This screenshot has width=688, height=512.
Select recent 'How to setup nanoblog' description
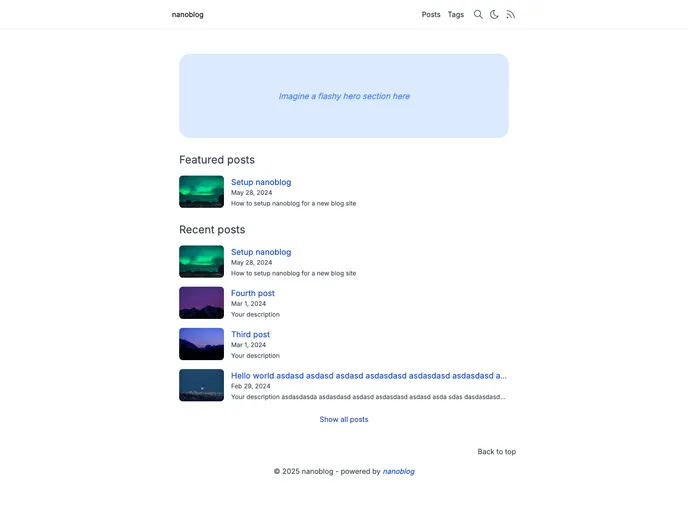click(294, 273)
